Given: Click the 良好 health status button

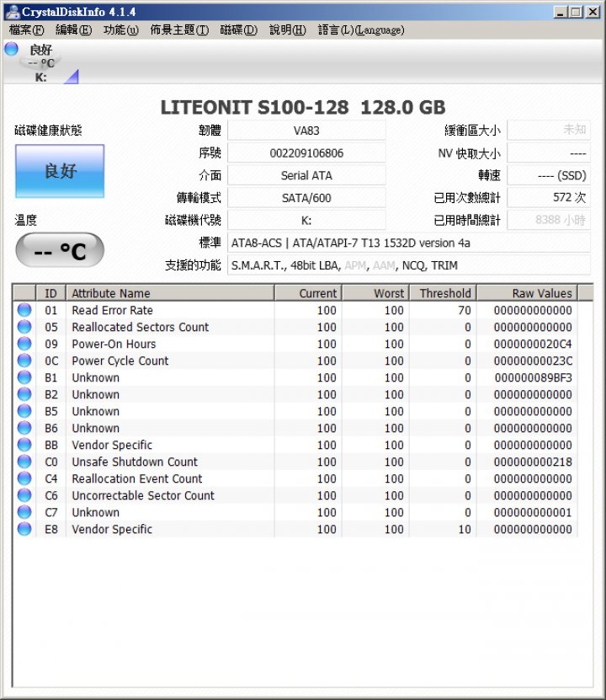Looking at the screenshot, I should pyautogui.click(x=60, y=171).
